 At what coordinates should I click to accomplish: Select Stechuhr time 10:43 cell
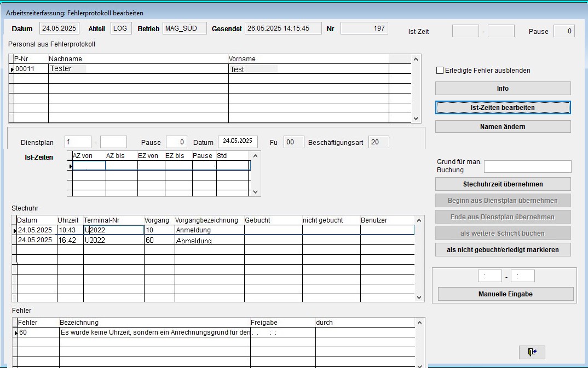point(70,230)
